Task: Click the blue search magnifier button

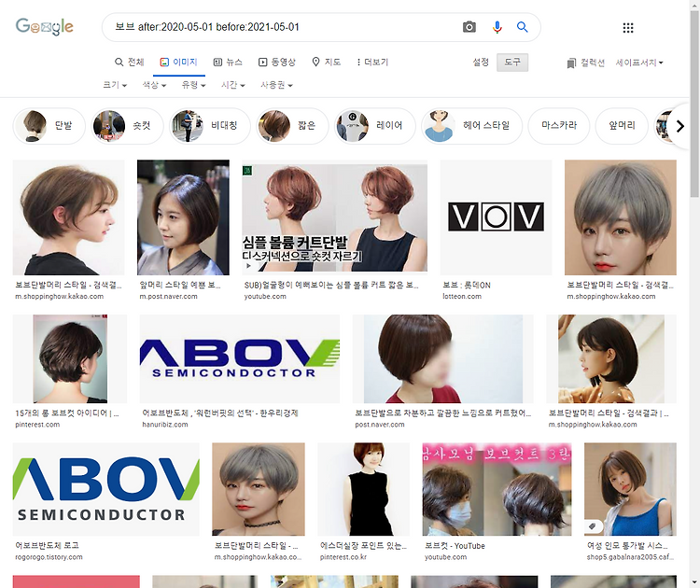Action: [523, 27]
